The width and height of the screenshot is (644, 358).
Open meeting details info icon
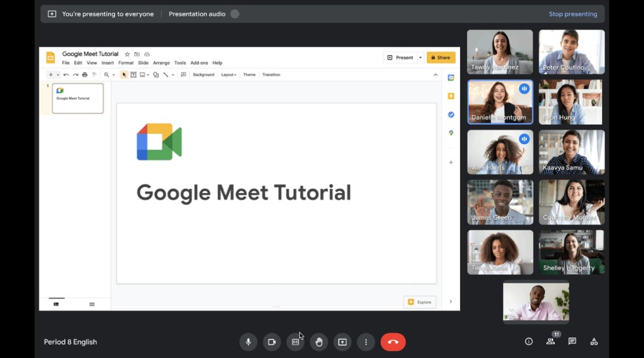pyautogui.click(x=529, y=342)
